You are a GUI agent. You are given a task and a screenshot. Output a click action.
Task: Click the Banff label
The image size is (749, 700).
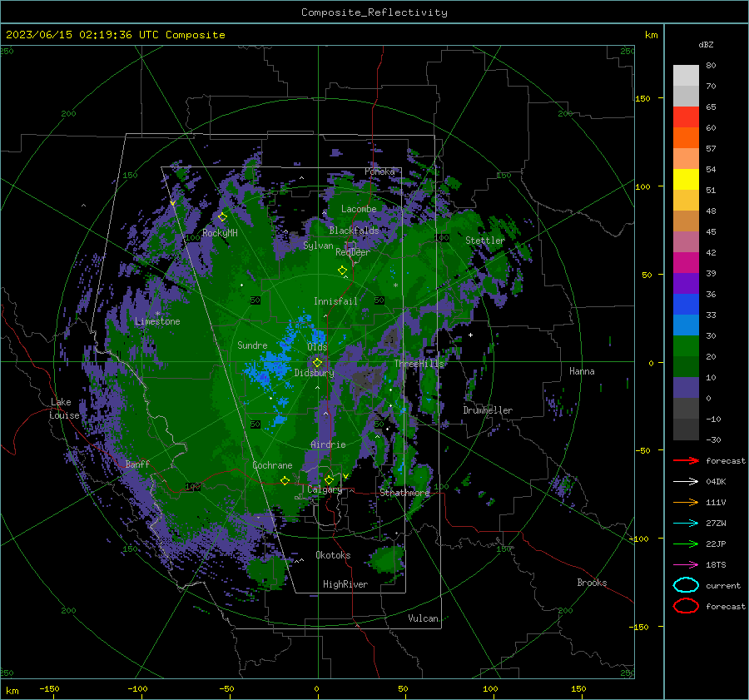tap(137, 464)
